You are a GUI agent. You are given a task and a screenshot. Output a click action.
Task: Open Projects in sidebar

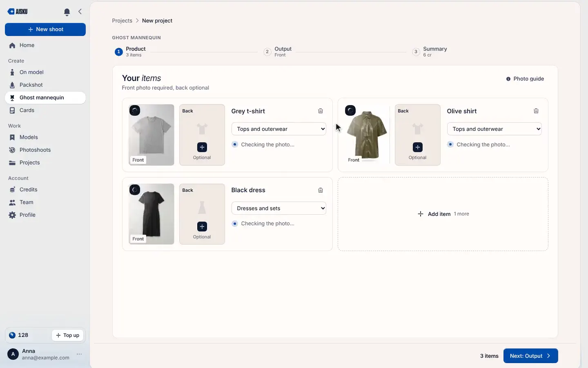pos(45,163)
